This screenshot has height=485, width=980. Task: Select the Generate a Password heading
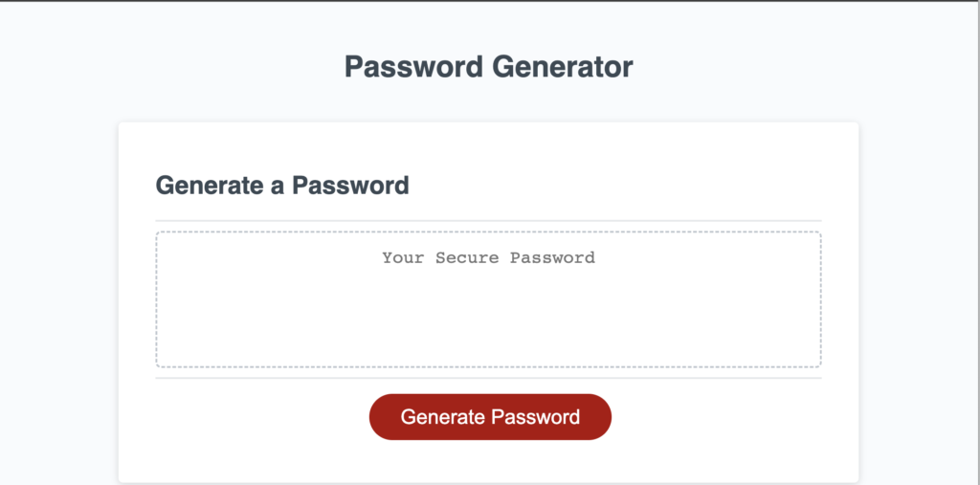(x=282, y=185)
